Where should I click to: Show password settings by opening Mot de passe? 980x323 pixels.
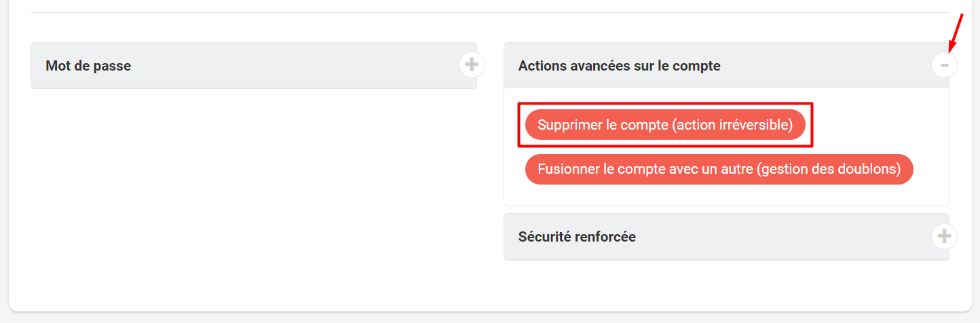pos(472,65)
